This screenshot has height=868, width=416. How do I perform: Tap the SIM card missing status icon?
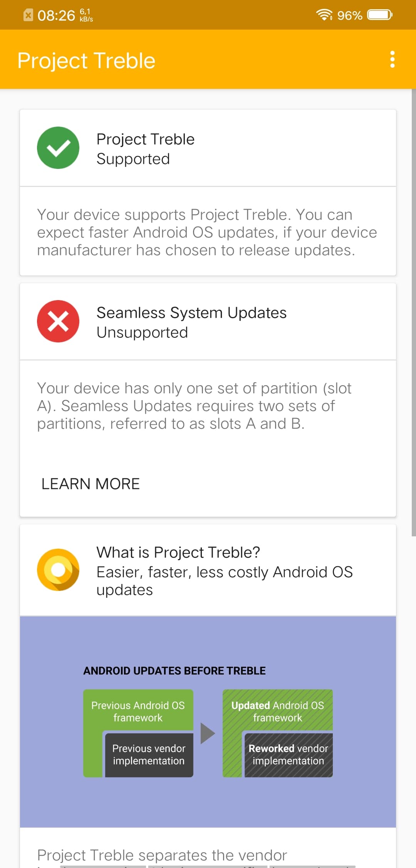(28, 15)
